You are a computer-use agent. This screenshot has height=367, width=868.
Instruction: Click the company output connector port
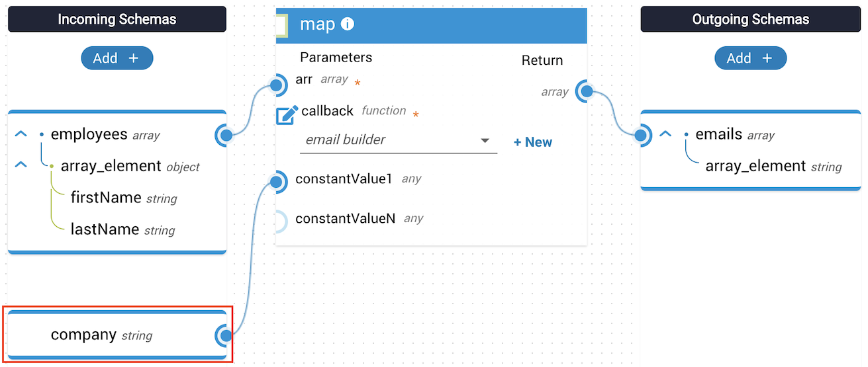point(226,336)
